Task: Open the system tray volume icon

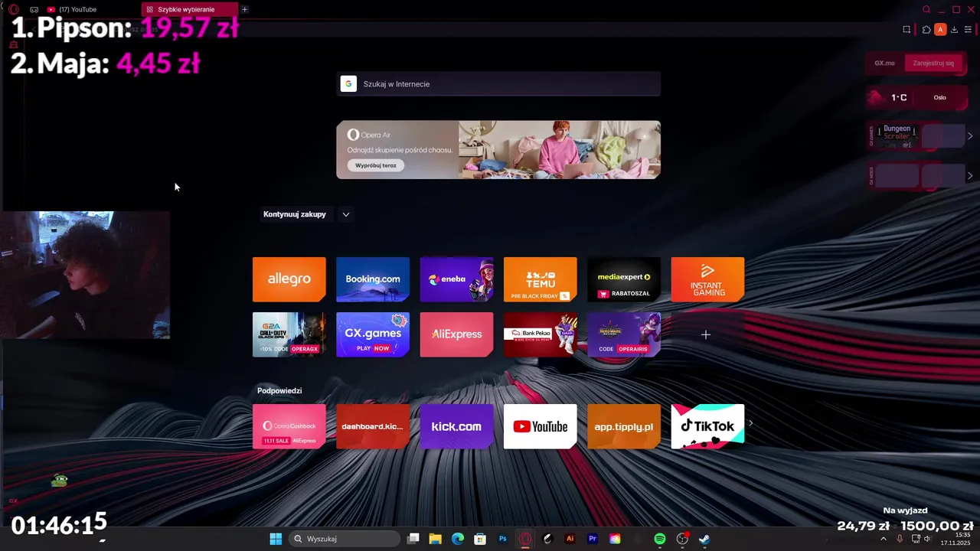Action: (927, 539)
